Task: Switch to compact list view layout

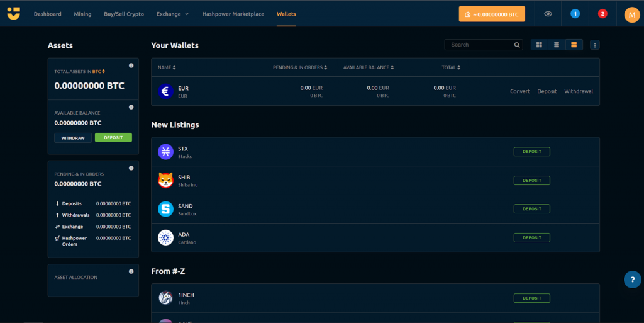Action: [557, 45]
